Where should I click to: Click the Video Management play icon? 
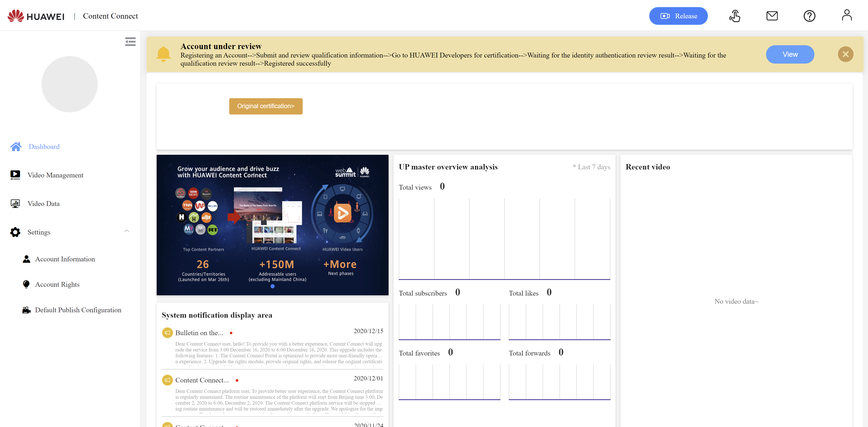point(15,175)
